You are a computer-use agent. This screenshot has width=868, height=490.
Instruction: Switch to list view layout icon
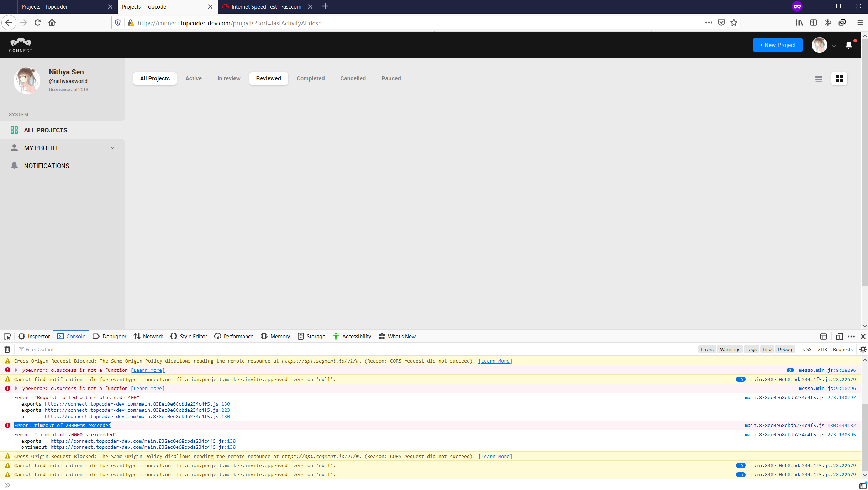[x=819, y=79]
